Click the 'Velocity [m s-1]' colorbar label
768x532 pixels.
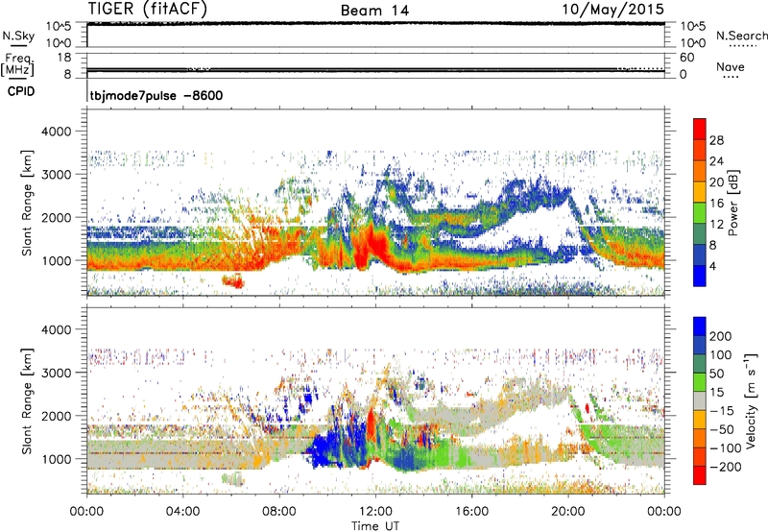pos(751,400)
